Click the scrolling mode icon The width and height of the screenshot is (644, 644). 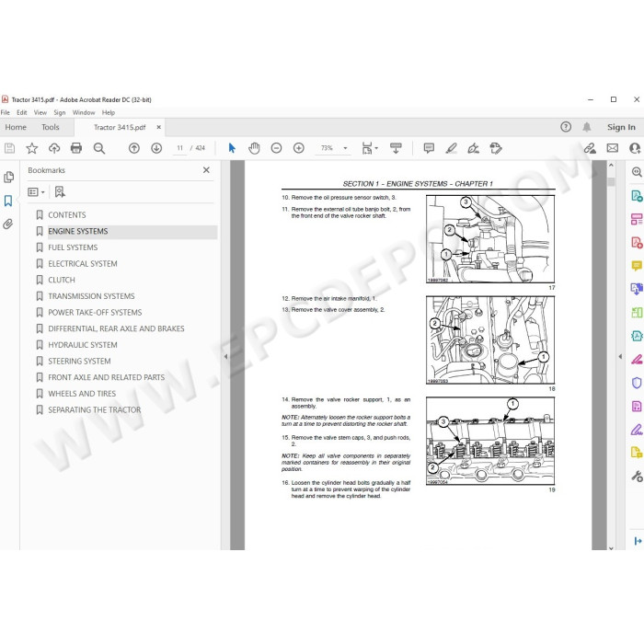pyautogui.click(x=396, y=148)
